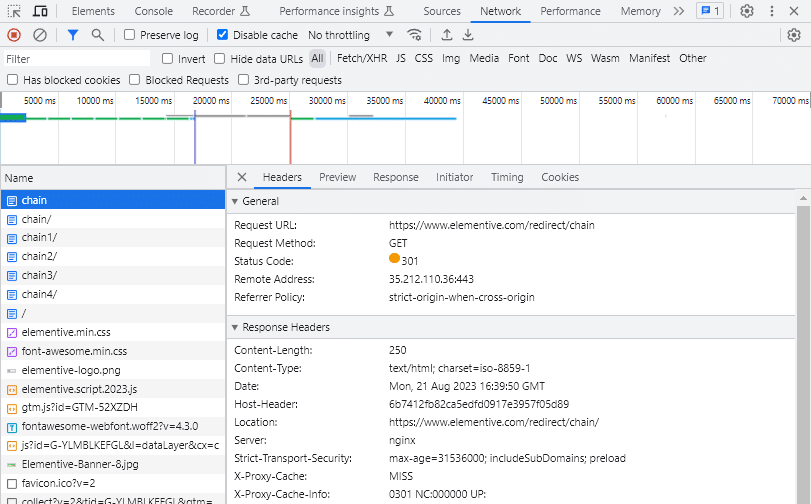Screen dimensions: 811x504
Task: Export HAR file download icon
Action: tap(468, 35)
